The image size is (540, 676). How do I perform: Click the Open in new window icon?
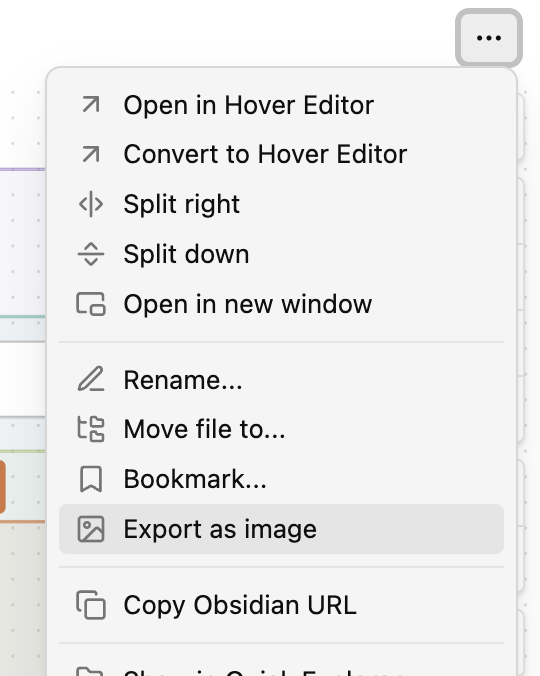[91, 304]
